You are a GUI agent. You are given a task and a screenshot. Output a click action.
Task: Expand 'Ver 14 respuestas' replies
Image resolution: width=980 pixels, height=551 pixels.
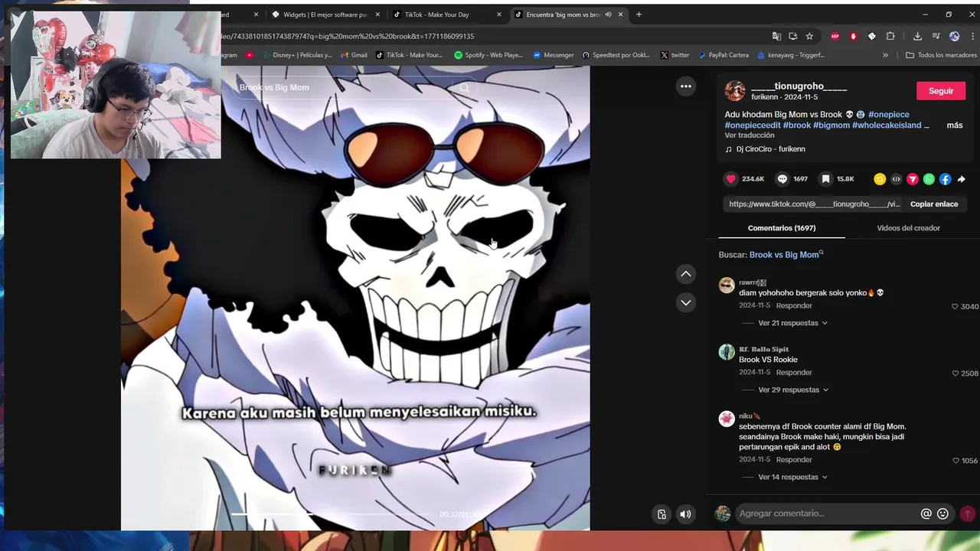click(792, 477)
